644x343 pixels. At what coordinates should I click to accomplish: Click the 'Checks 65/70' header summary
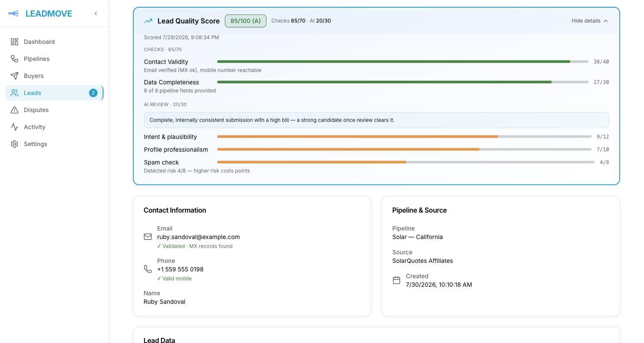coord(288,21)
